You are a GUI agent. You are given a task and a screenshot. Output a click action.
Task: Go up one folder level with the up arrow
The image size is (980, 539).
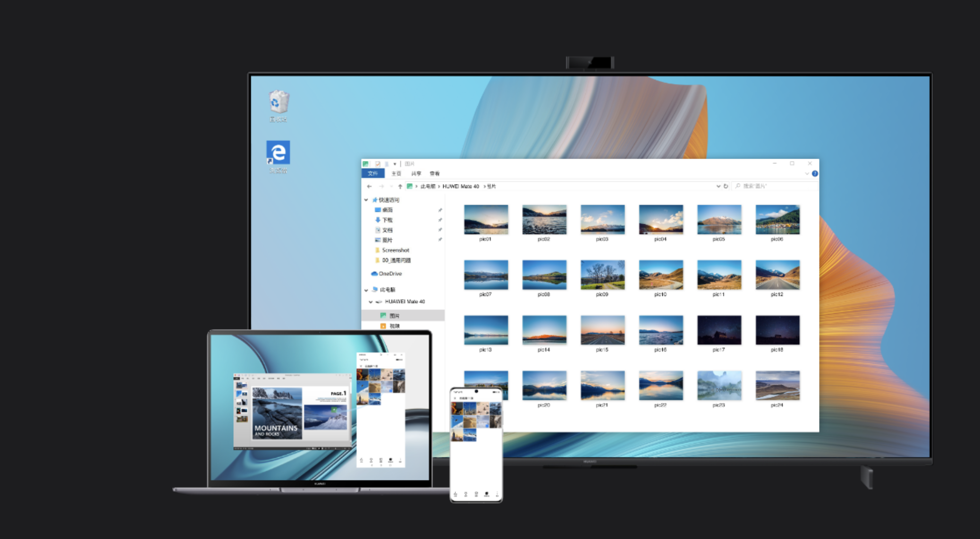pos(400,186)
